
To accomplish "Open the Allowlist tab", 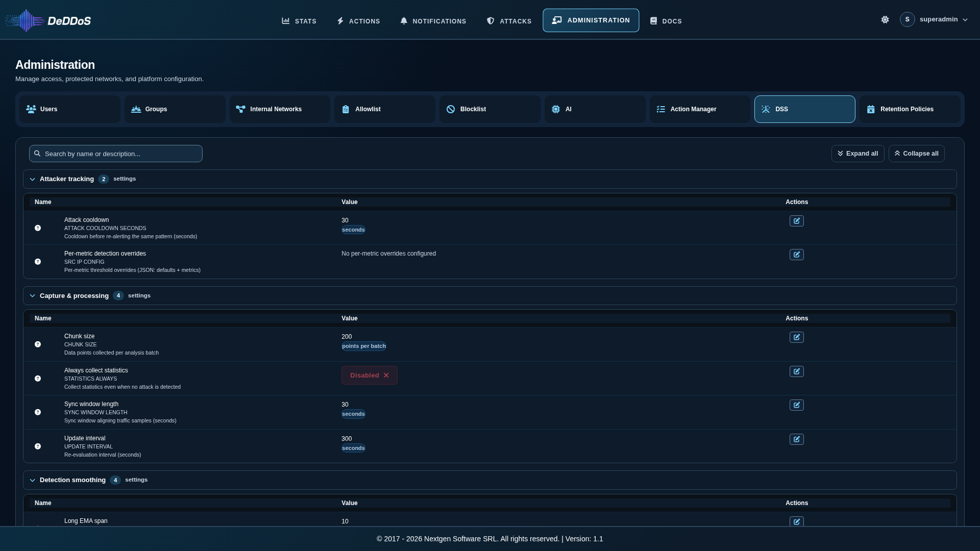I will click(x=385, y=109).
